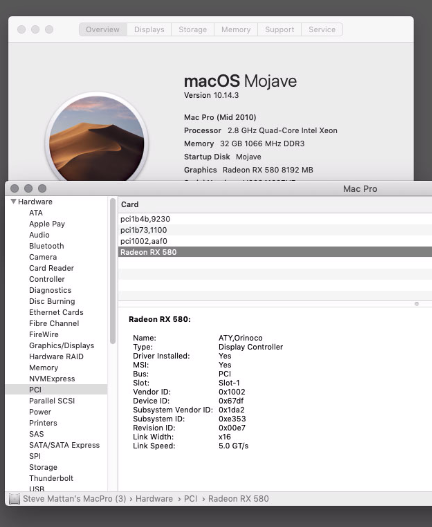Click the Device ID value 0x67df
Image resolution: width=432 pixels, height=527 pixels.
pyautogui.click(x=231, y=401)
